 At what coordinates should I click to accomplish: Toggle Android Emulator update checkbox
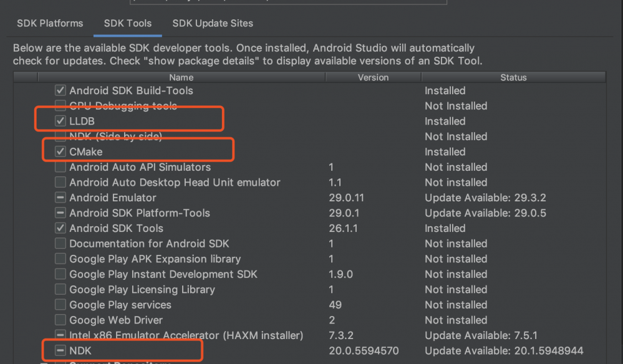(x=60, y=198)
